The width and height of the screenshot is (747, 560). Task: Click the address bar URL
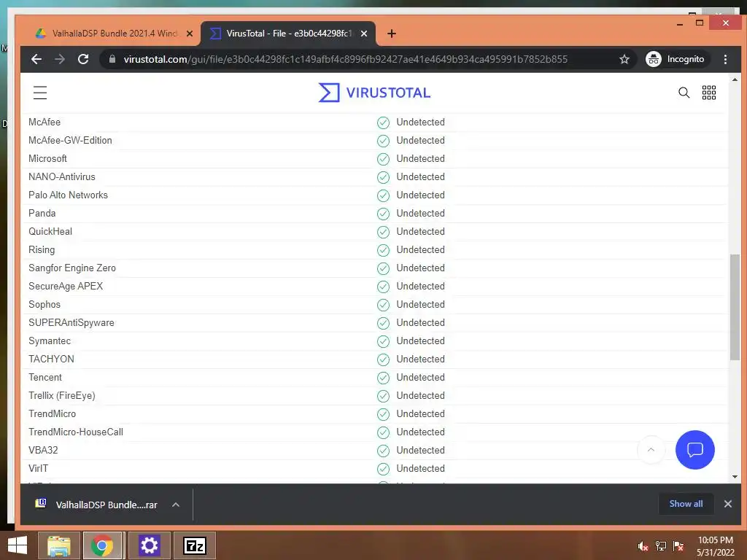345,59
